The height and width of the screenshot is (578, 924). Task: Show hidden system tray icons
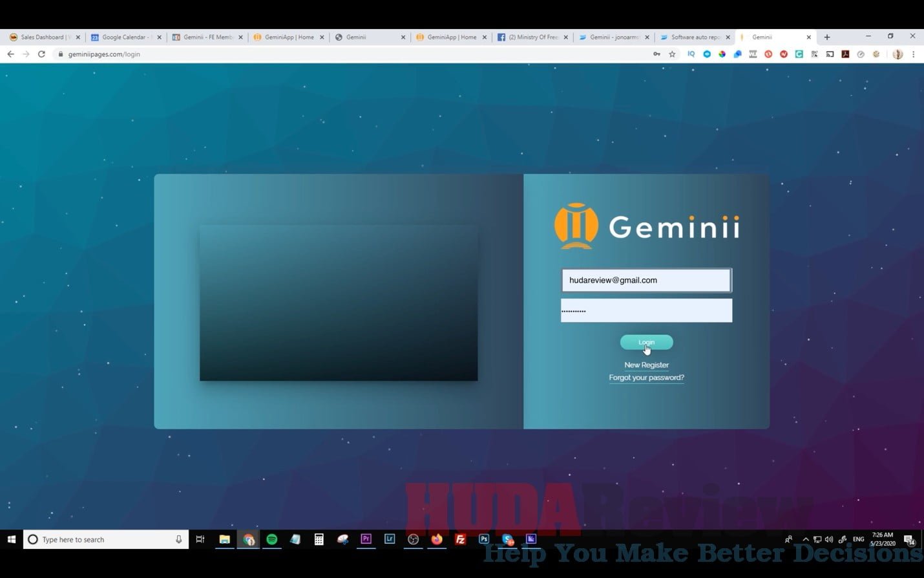pyautogui.click(x=806, y=539)
